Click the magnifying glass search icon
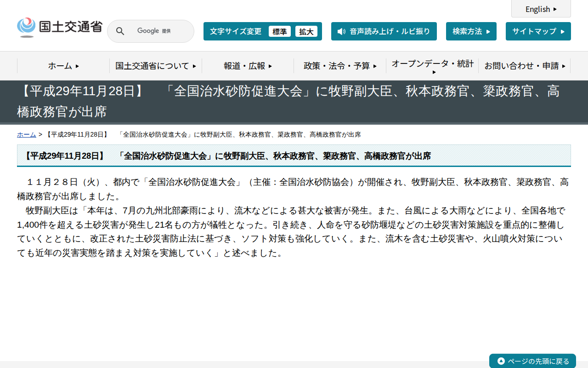 coord(120,31)
